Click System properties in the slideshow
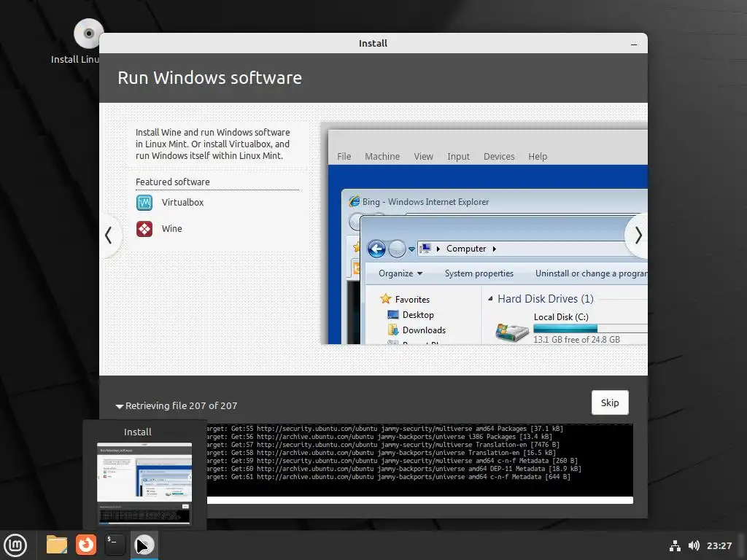The image size is (747, 560). [479, 273]
